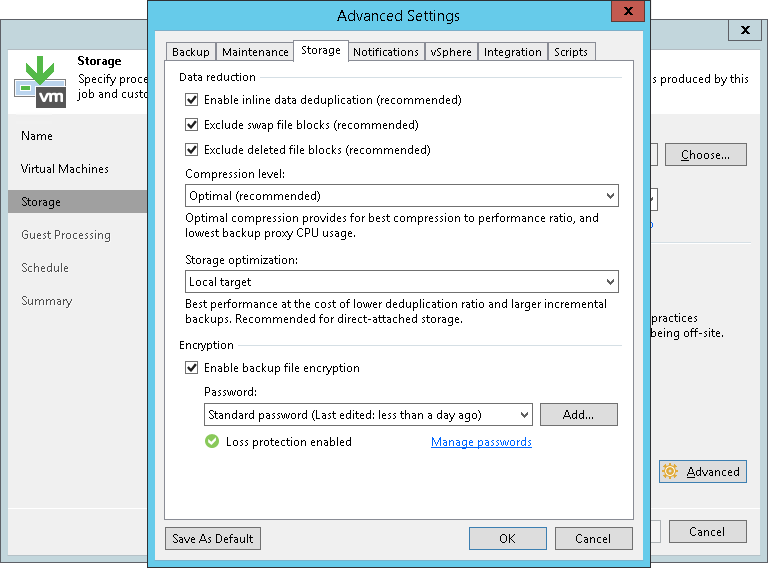Open the Compression level dropdown
This screenshot has height=568, width=768.
[401, 196]
